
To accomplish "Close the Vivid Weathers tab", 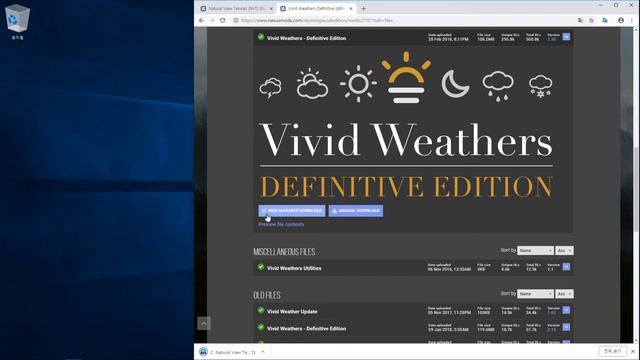I will point(351,9).
